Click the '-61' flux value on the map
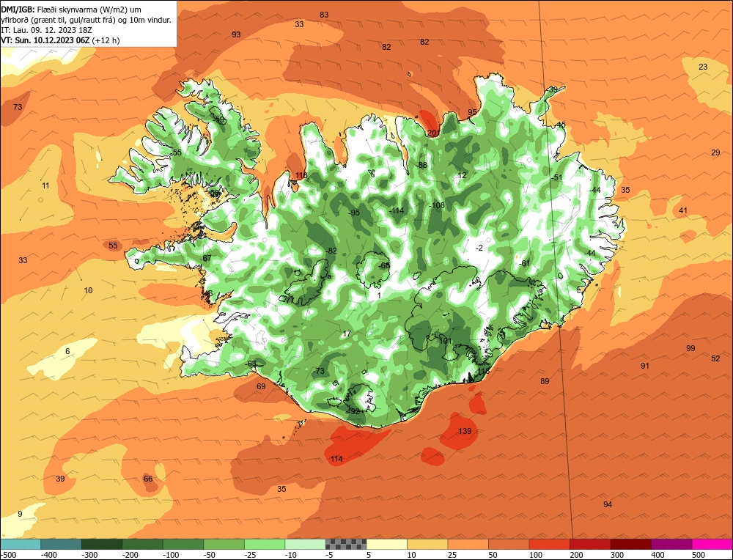 [525, 263]
